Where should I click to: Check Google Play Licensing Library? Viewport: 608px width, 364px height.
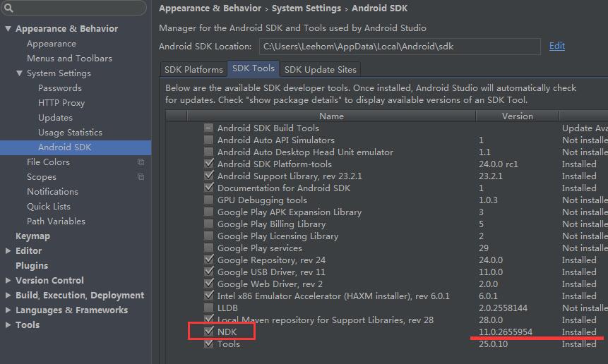tap(208, 236)
